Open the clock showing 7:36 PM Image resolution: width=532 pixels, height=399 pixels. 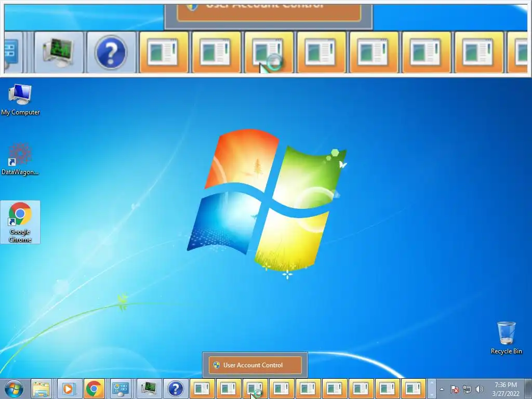coord(506,389)
